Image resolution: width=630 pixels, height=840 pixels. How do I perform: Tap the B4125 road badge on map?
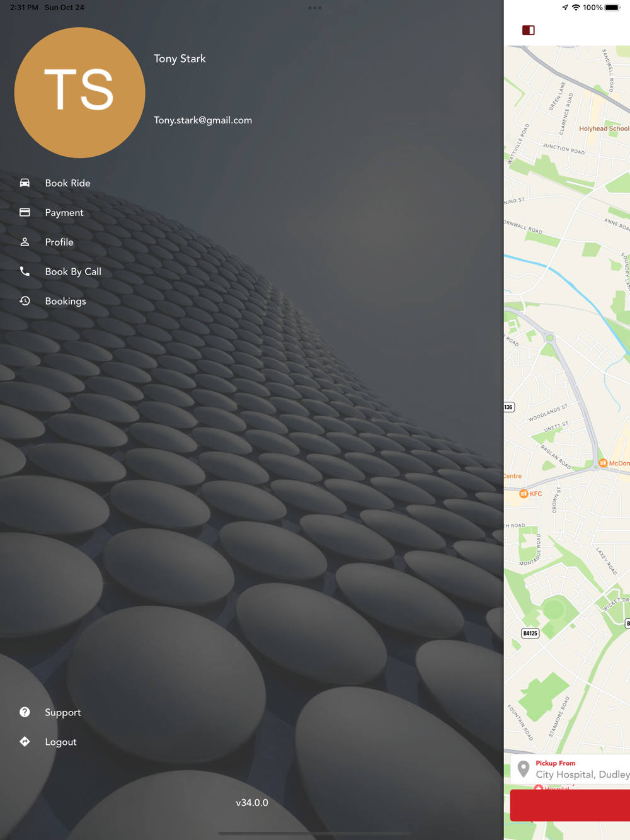click(x=530, y=633)
